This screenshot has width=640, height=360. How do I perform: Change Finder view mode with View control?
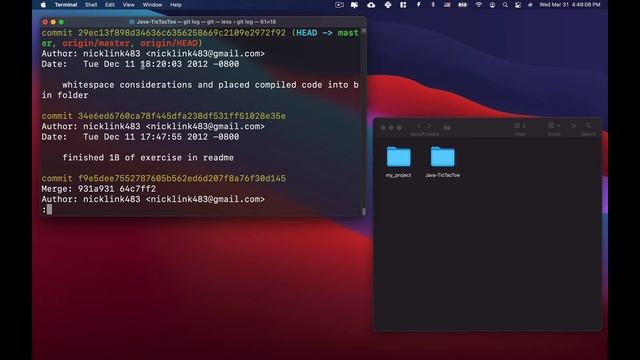click(x=520, y=126)
